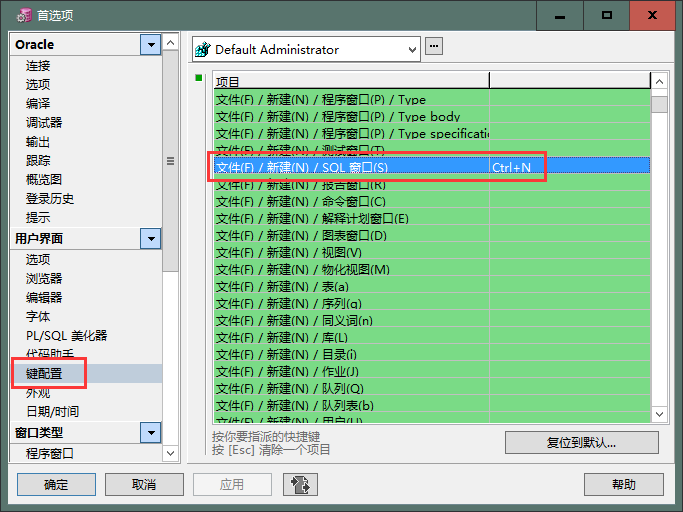Click the 帮助 button

point(624,484)
